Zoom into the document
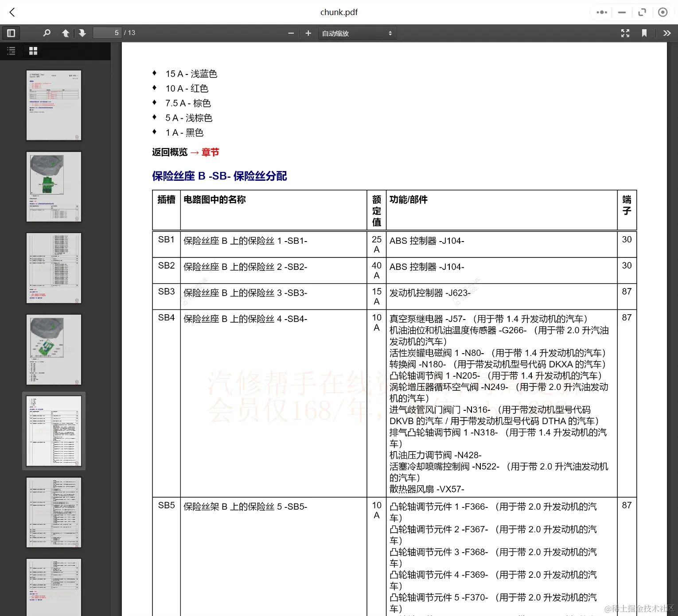 coord(308,33)
